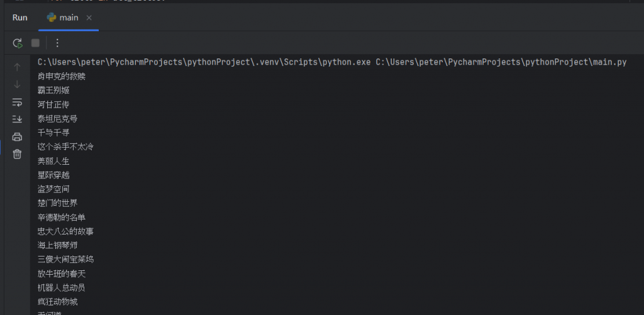This screenshot has width=644, height=315.
Task: Click the Run tool window label
Action: click(x=19, y=18)
